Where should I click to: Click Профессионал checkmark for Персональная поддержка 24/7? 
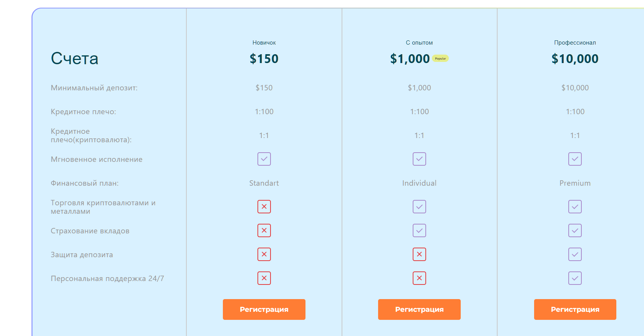575,278
